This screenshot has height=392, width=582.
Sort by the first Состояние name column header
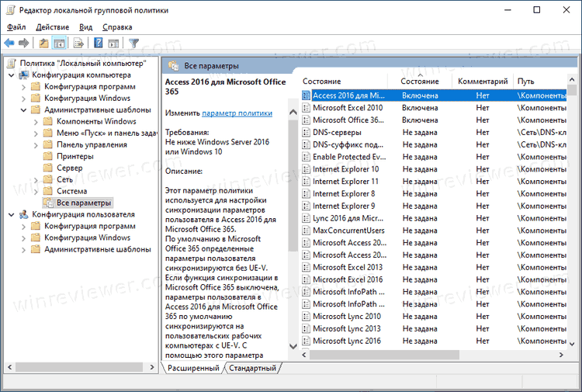pos(344,82)
